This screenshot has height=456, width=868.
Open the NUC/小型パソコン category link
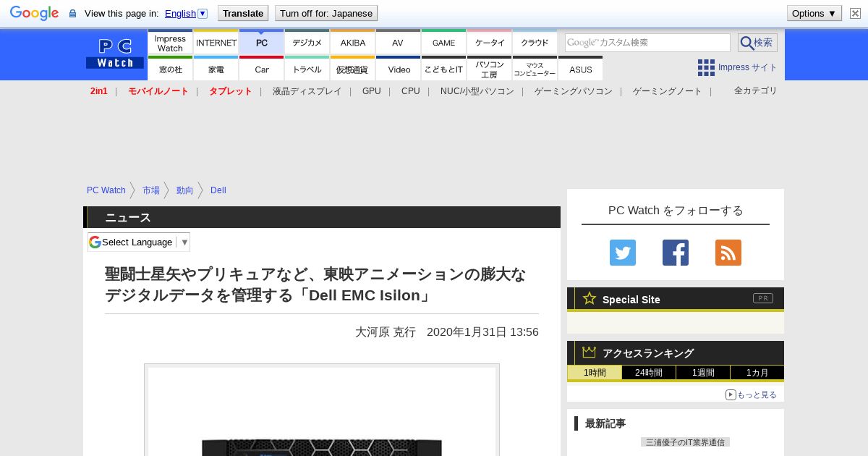click(x=477, y=91)
